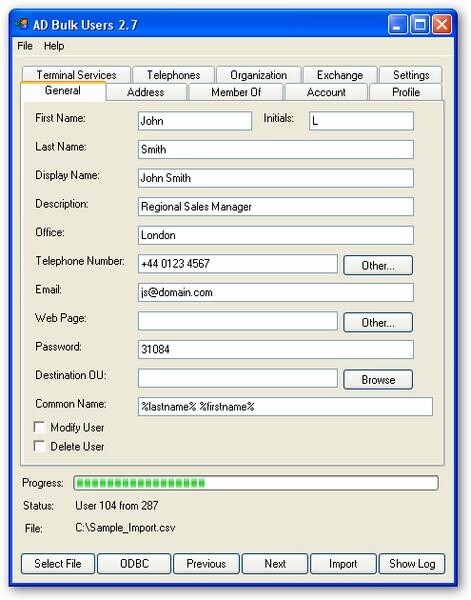Open the Show Log button
The image size is (471, 600).
click(x=412, y=564)
